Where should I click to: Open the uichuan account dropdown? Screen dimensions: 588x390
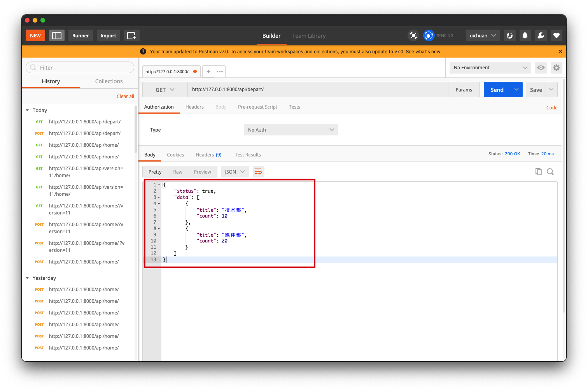[x=483, y=35]
